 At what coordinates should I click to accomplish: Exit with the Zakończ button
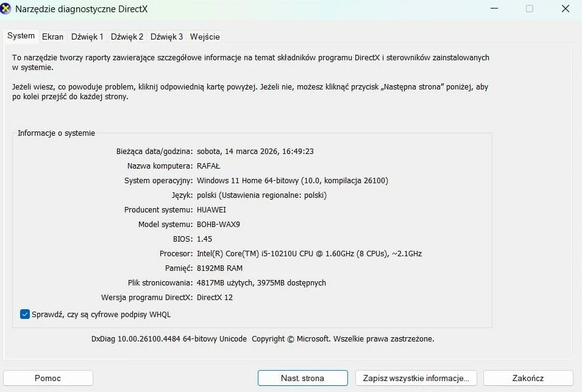(527, 377)
